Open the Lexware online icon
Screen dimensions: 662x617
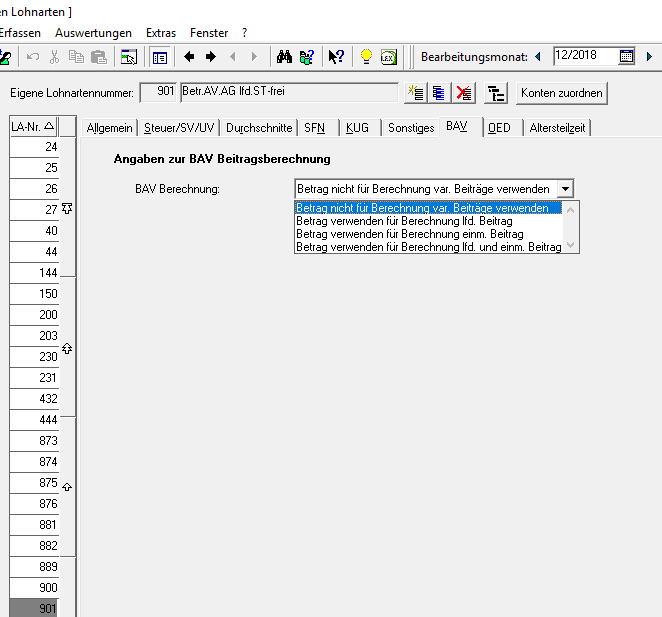click(388, 57)
